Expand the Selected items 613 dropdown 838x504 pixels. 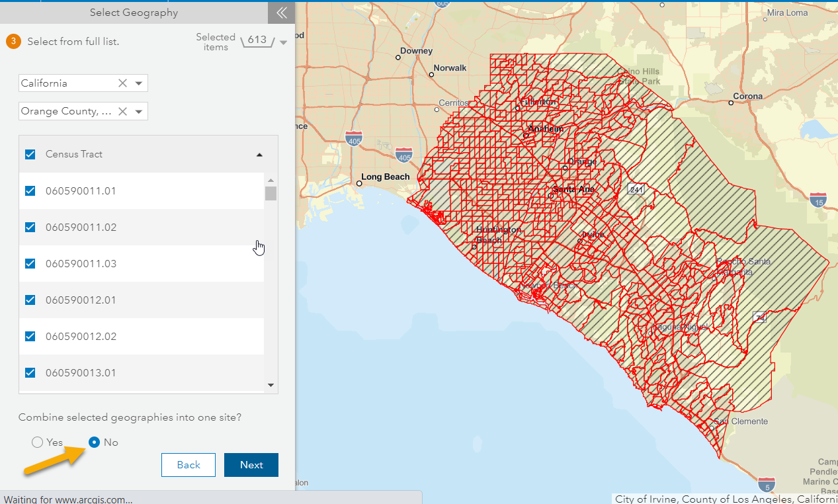(283, 42)
